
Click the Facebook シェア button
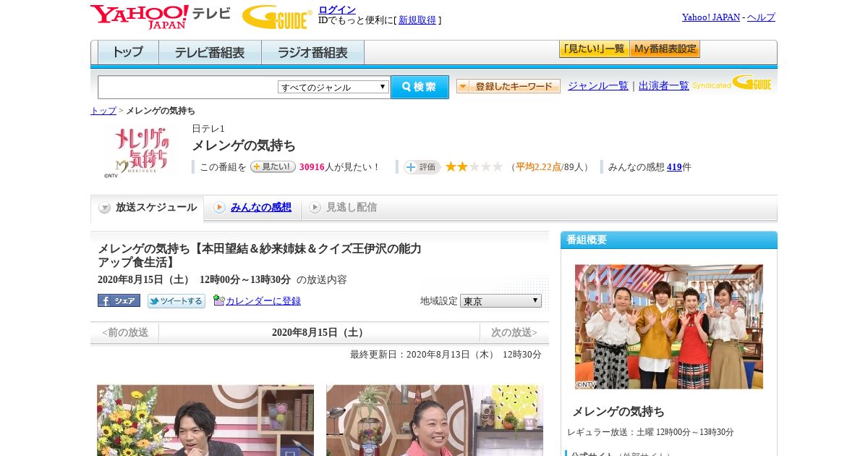click(119, 300)
